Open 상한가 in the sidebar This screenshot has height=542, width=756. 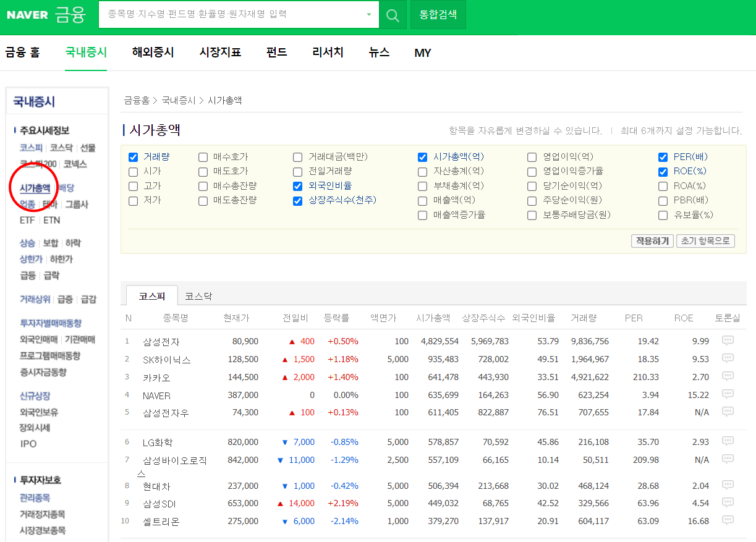tap(31, 260)
